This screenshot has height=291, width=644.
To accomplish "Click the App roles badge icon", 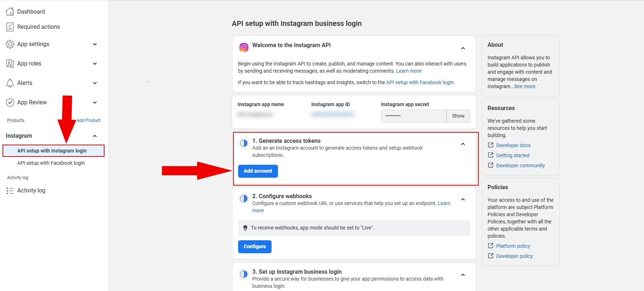I will [10, 64].
